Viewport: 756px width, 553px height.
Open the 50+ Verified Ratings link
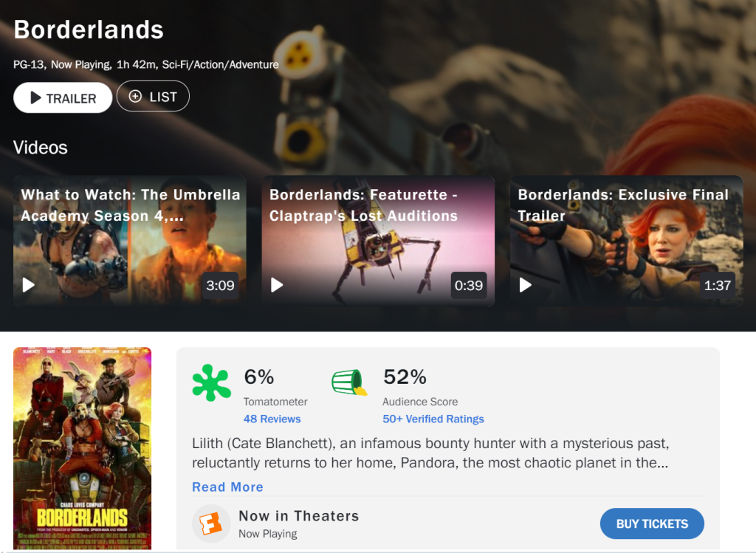(x=433, y=419)
